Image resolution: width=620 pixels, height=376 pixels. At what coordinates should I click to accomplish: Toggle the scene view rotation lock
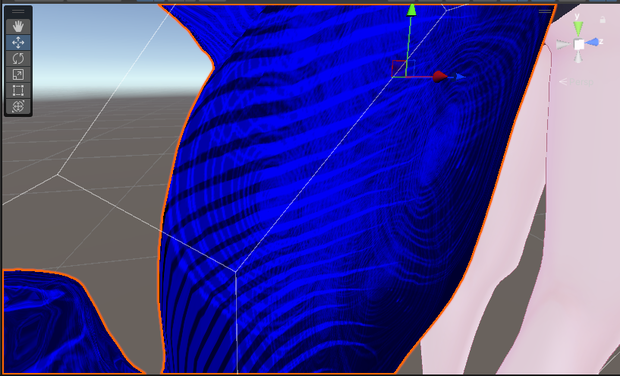point(602,19)
